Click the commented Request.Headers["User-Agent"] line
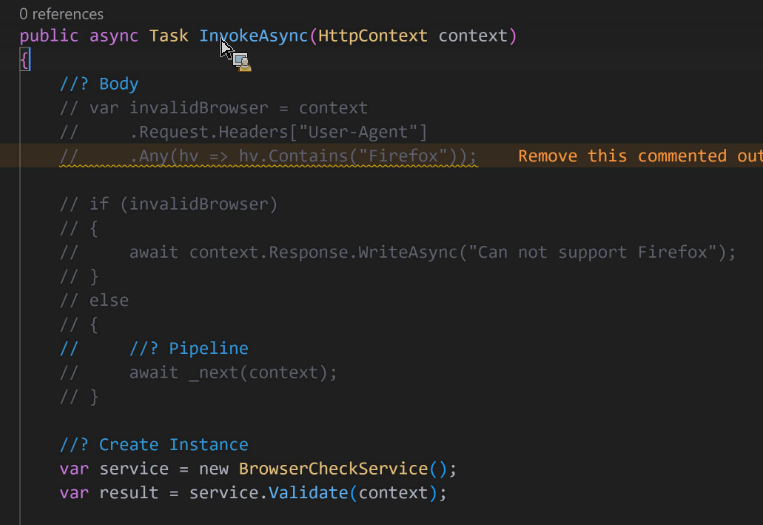Viewport: 763px width, 525px height. [x=243, y=132]
